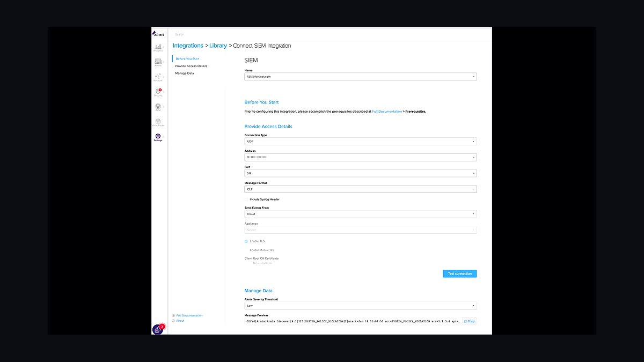
Task: Click the info icon beside About
Action: [173, 321]
